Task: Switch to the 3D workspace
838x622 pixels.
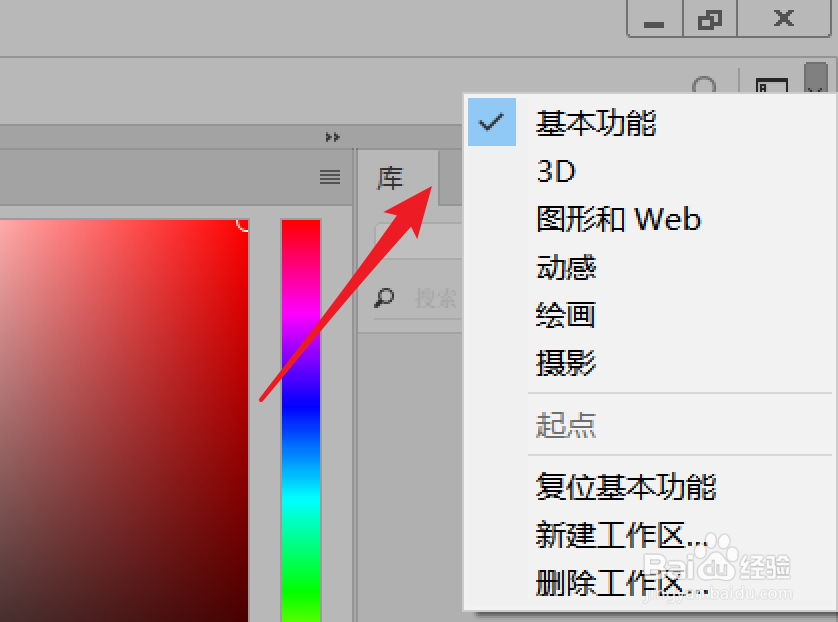Action: (556, 172)
